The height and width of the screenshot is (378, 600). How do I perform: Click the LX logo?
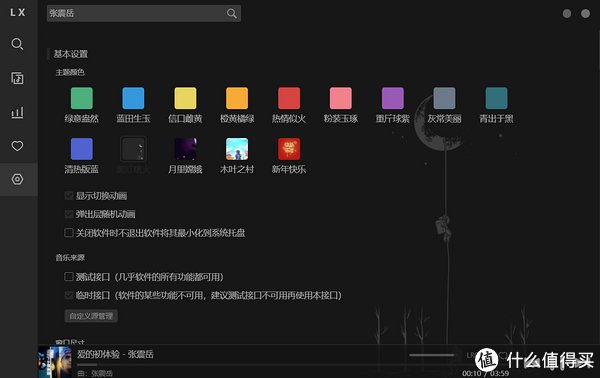click(18, 13)
